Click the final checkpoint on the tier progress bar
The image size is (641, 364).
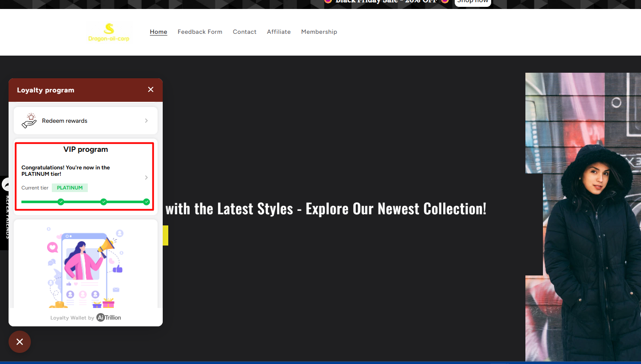coord(146,202)
